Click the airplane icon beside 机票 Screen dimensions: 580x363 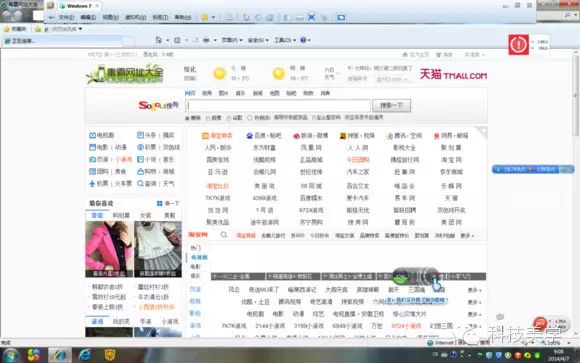[92, 183]
